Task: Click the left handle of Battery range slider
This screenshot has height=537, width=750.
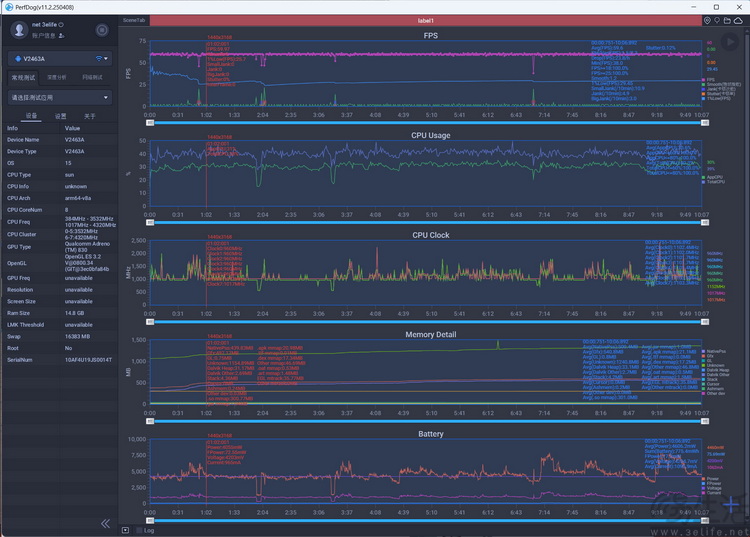Action: pyautogui.click(x=150, y=520)
